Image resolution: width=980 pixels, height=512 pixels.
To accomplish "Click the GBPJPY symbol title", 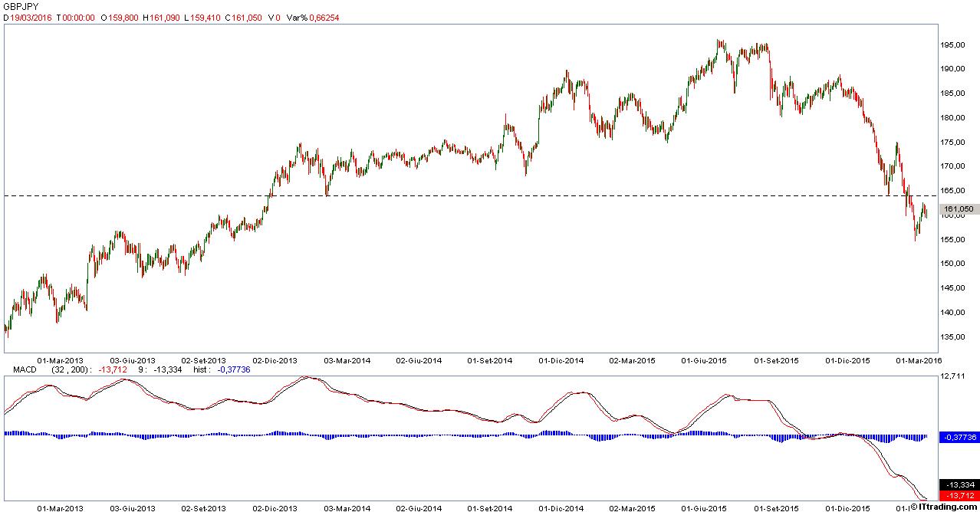I will tap(21, 5).
